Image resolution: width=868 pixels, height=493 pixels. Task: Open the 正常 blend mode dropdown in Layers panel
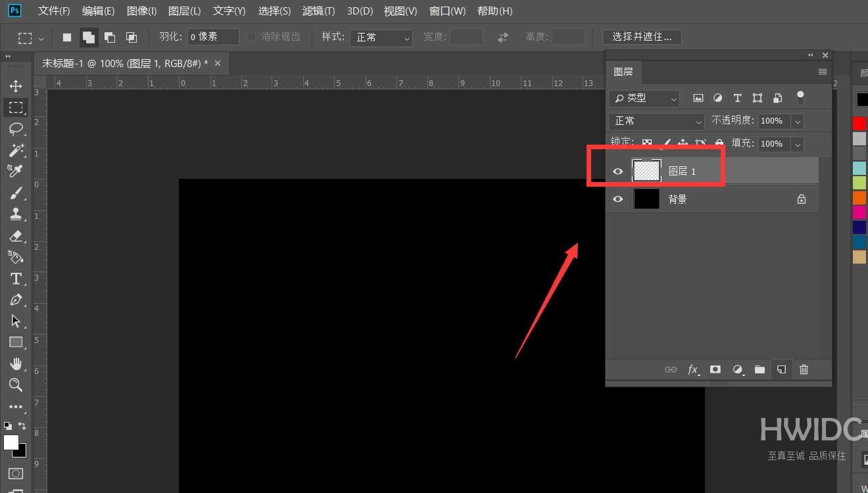[656, 121]
